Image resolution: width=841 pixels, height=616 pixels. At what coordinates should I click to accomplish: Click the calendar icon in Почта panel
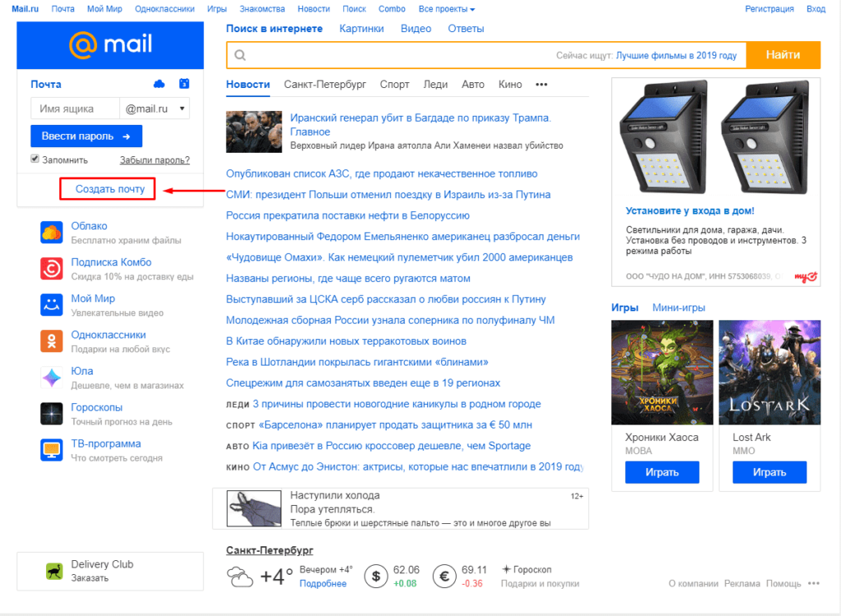click(184, 84)
